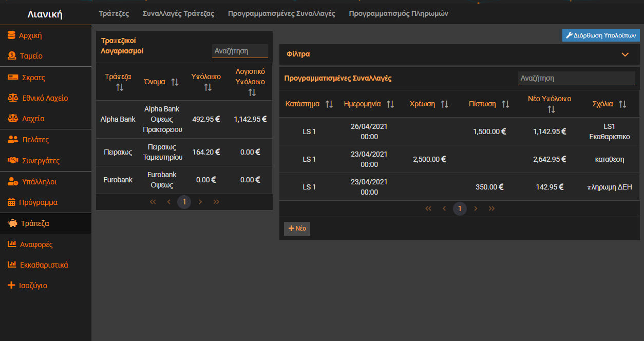This screenshot has width=644, height=341.
Task: Click the πληρωμη ΔΕΗ transaction comment
Action: [x=610, y=187]
